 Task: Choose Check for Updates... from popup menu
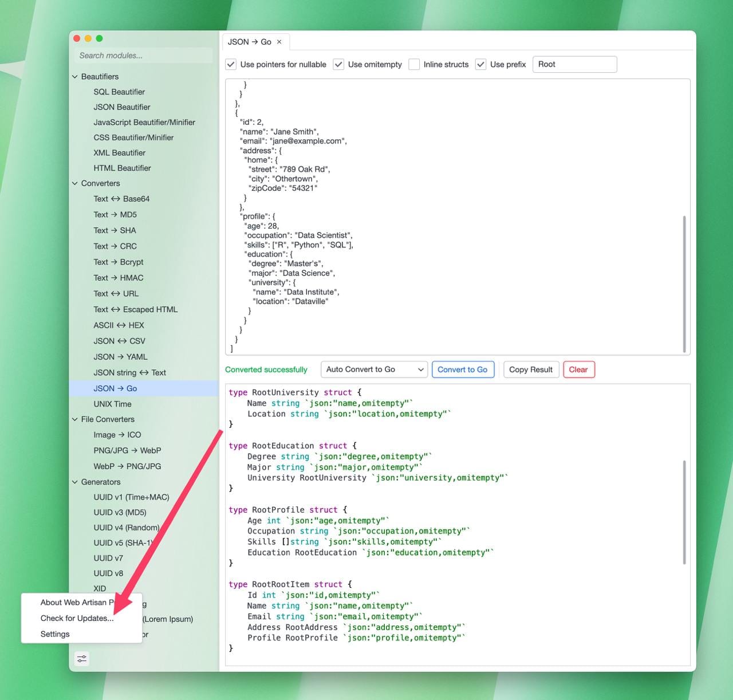(x=77, y=618)
